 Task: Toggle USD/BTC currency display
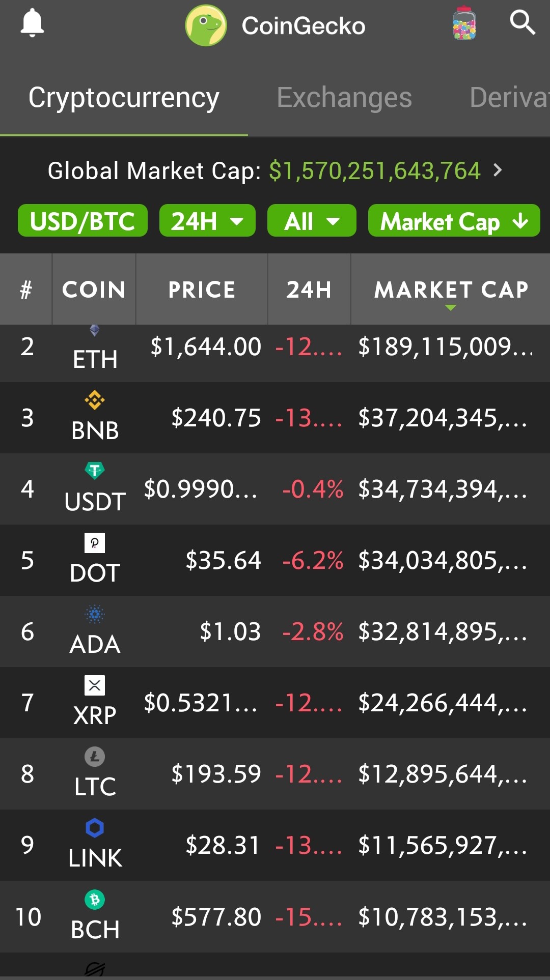tap(82, 220)
